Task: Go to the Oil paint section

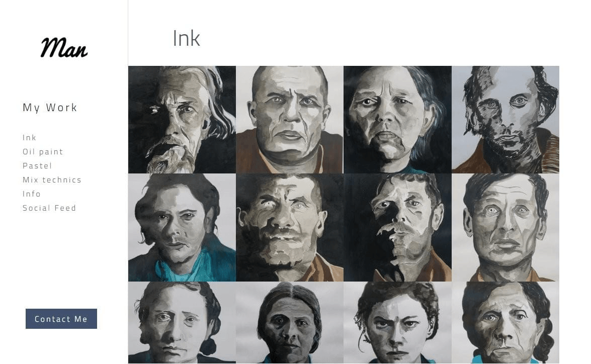Action: [x=43, y=151]
